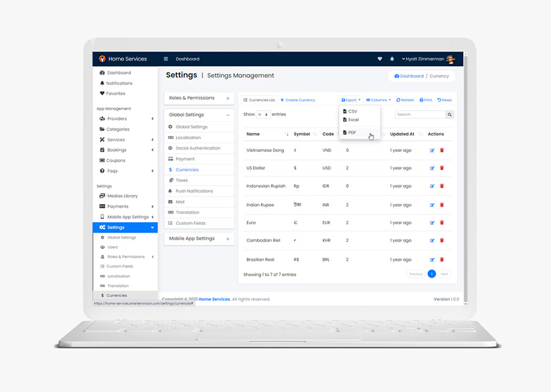Choose Excel from export menu
The width and height of the screenshot is (551, 392).
click(359, 120)
